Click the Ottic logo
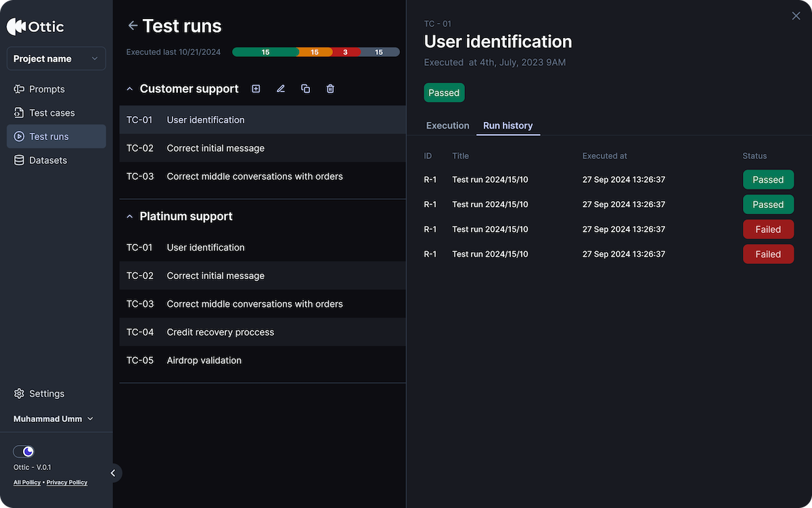Image resolution: width=812 pixels, height=508 pixels. (x=35, y=27)
